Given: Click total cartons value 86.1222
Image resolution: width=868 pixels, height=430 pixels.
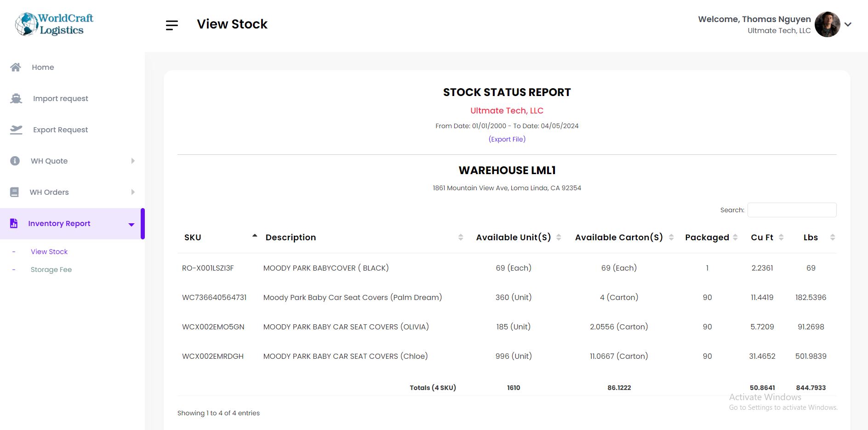Looking at the screenshot, I should [619, 388].
